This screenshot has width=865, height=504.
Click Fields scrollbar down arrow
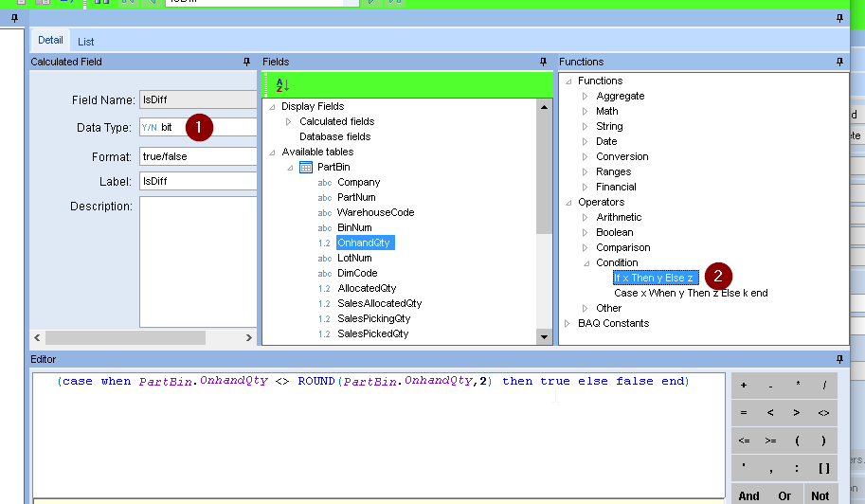click(x=544, y=337)
